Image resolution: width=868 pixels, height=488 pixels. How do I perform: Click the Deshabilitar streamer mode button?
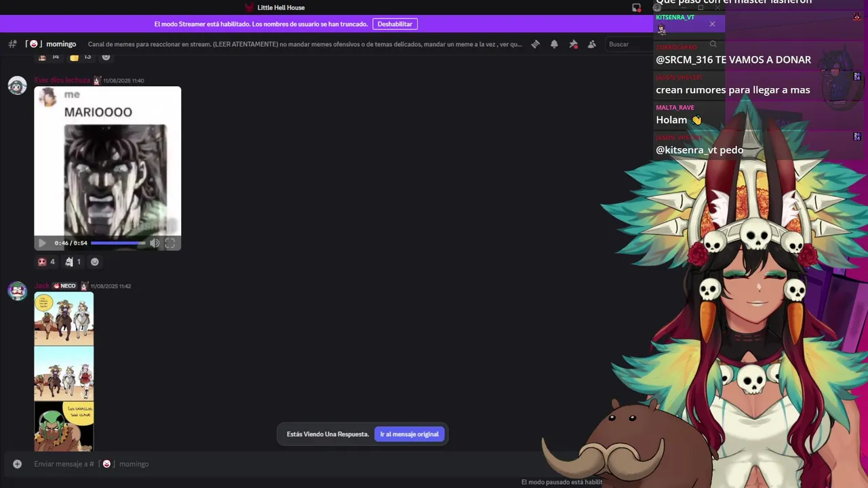click(x=395, y=24)
